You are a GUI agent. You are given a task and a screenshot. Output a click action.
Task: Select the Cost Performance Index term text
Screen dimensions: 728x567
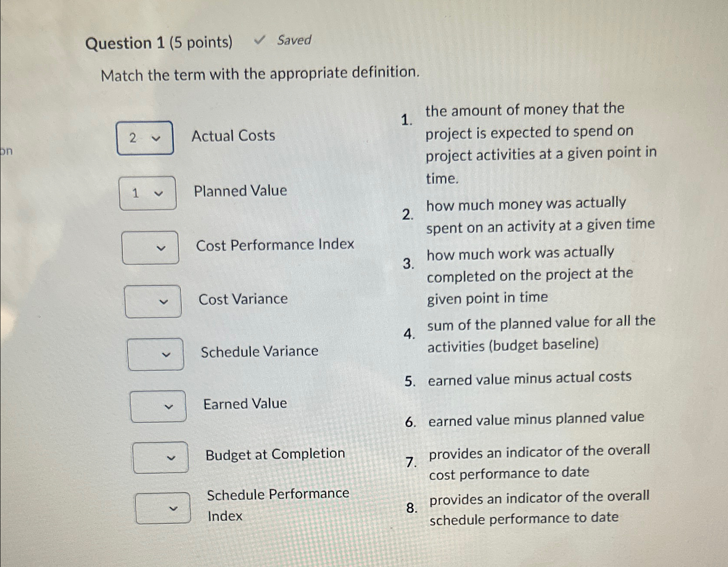(x=275, y=245)
